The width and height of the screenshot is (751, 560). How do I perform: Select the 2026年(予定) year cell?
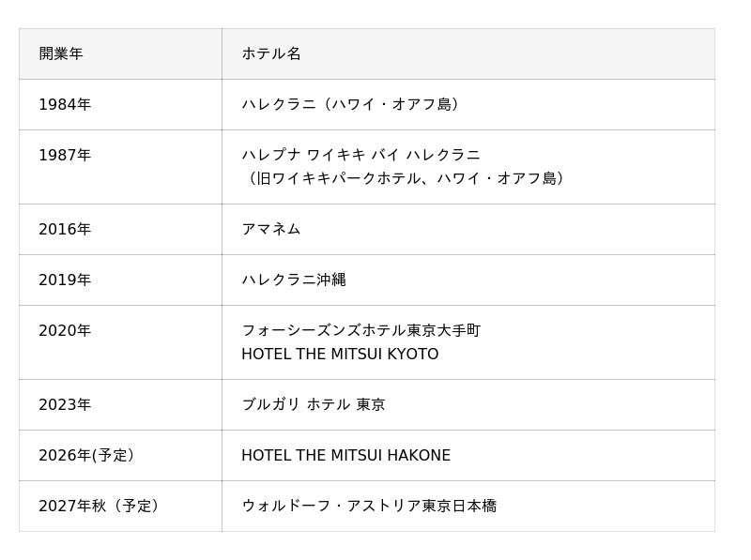86,455
